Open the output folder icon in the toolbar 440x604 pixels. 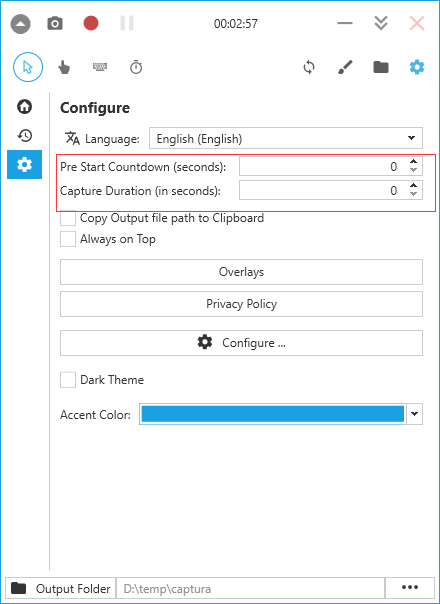tap(381, 67)
